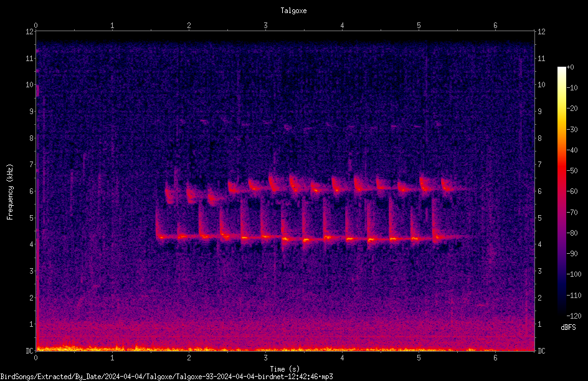
Task: Click the -120 marking on the dBFS scale
Action: point(574,316)
